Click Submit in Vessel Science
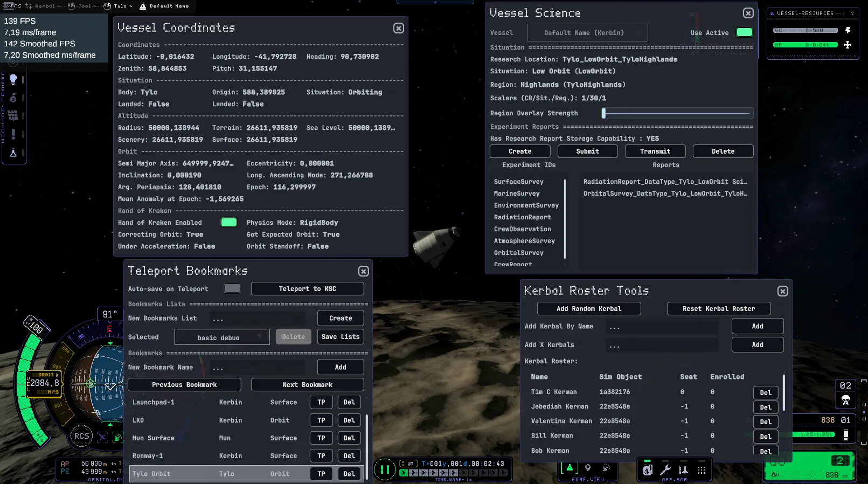 [588, 151]
